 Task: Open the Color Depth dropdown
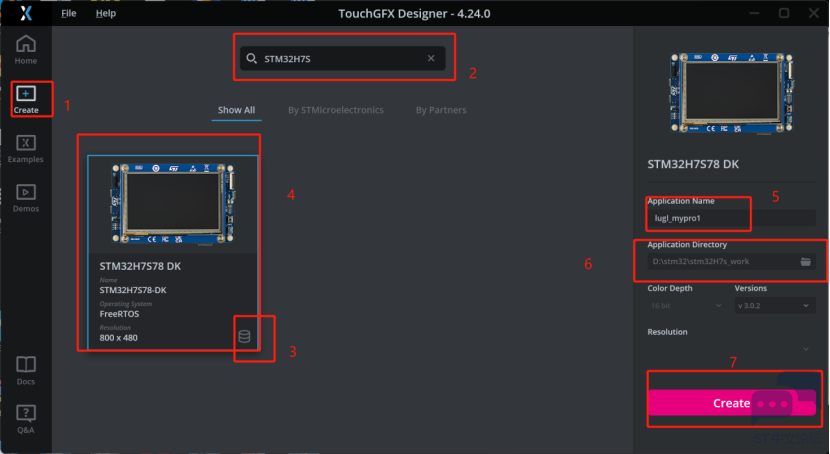[x=686, y=305]
